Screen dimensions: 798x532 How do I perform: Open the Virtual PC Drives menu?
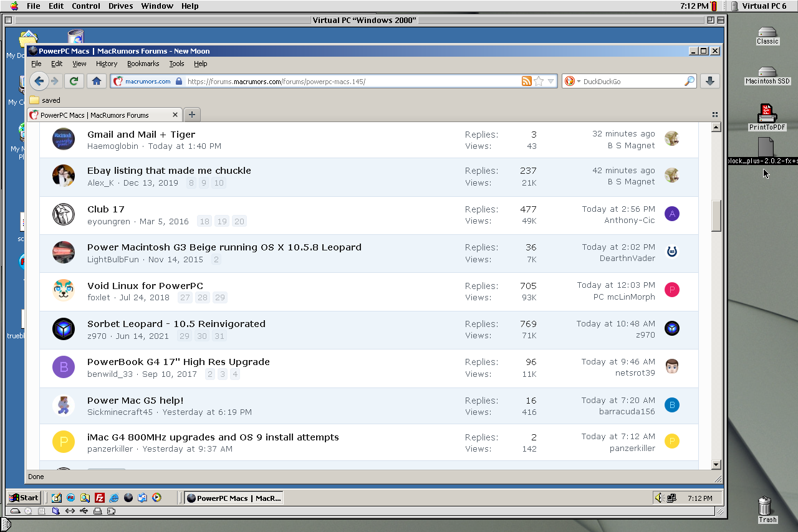121,6
